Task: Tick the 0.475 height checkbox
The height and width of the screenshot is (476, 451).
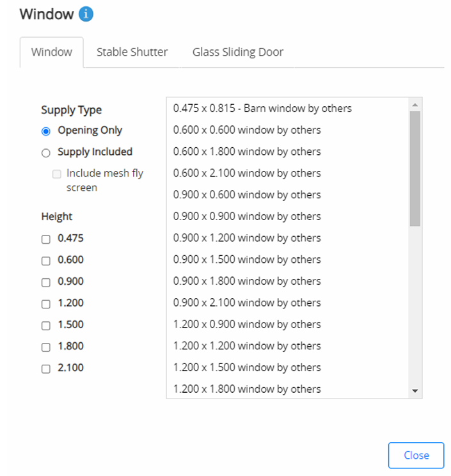Action: point(45,239)
